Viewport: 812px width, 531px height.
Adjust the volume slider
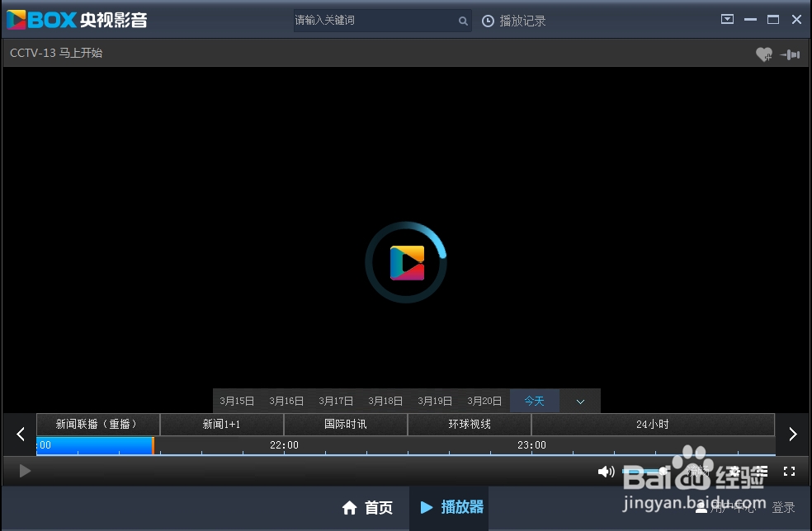[645, 471]
